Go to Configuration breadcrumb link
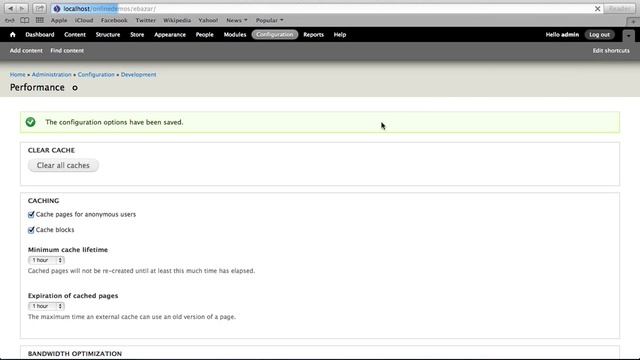The height and width of the screenshot is (360, 640). [96, 75]
